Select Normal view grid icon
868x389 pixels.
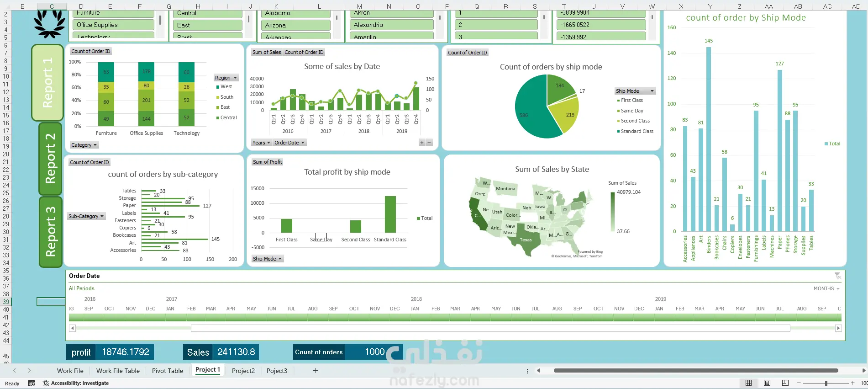[749, 383]
